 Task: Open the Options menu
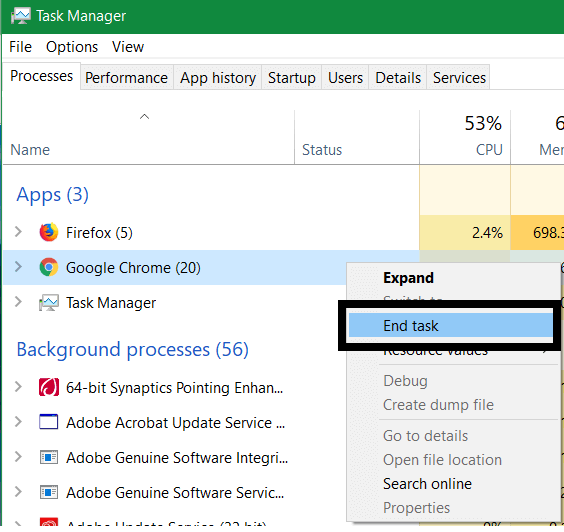72,47
